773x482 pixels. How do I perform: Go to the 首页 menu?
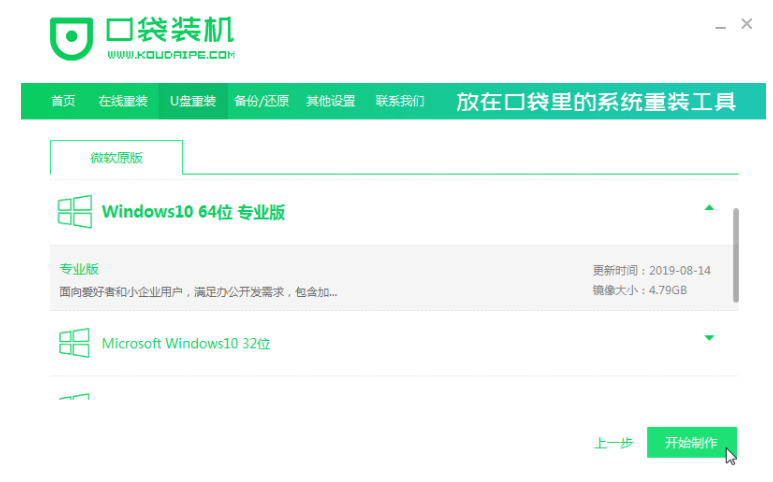tap(63, 101)
